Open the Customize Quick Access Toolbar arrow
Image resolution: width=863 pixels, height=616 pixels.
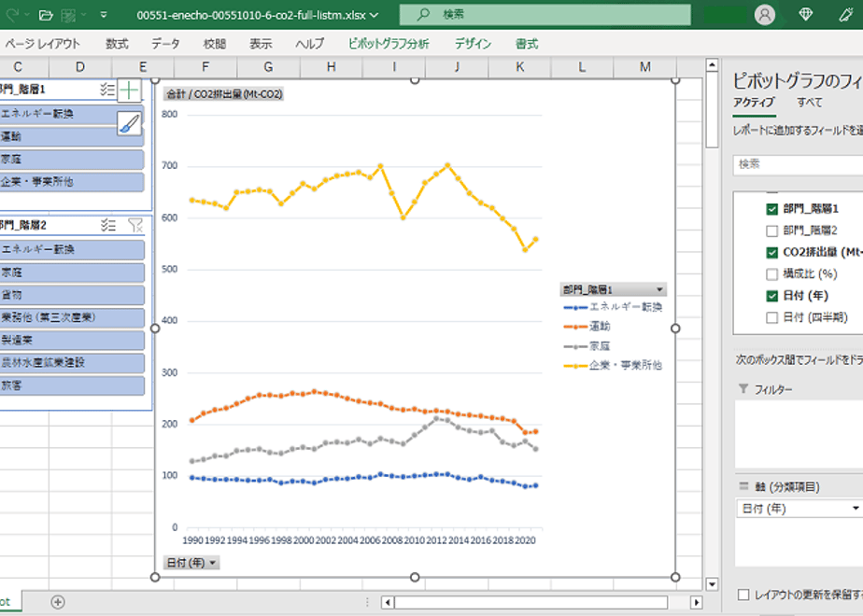[104, 15]
